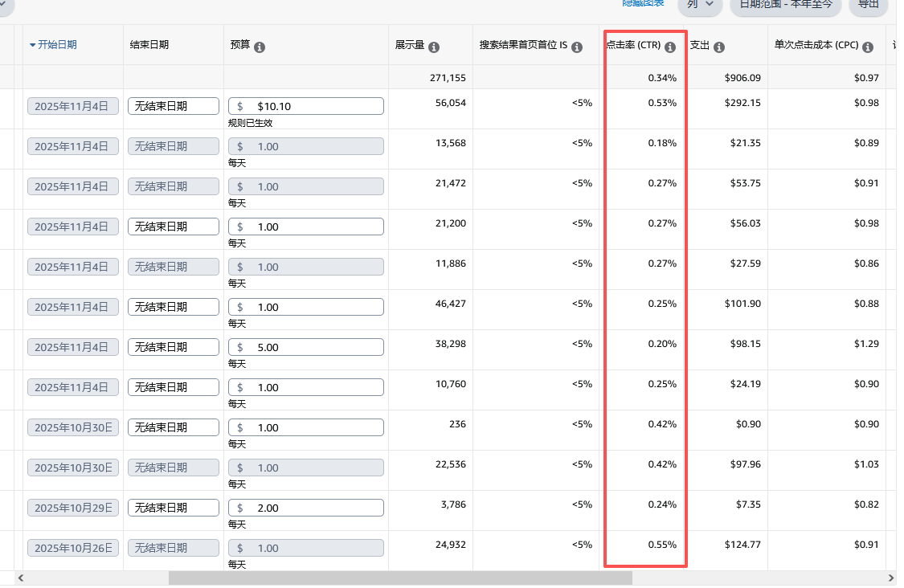Viewport: 904px width, 588px height.
Task: Focus the budget field showing 2.00
Action: (x=305, y=508)
